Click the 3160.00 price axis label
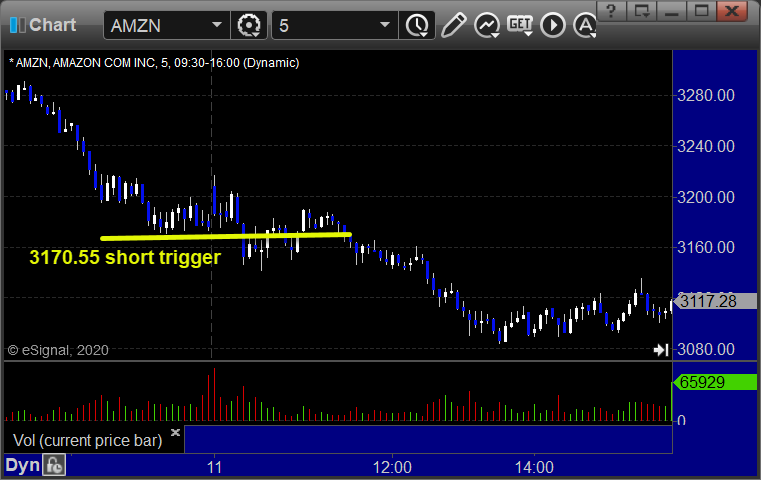Image resolution: width=761 pixels, height=480 pixels. pos(705,248)
